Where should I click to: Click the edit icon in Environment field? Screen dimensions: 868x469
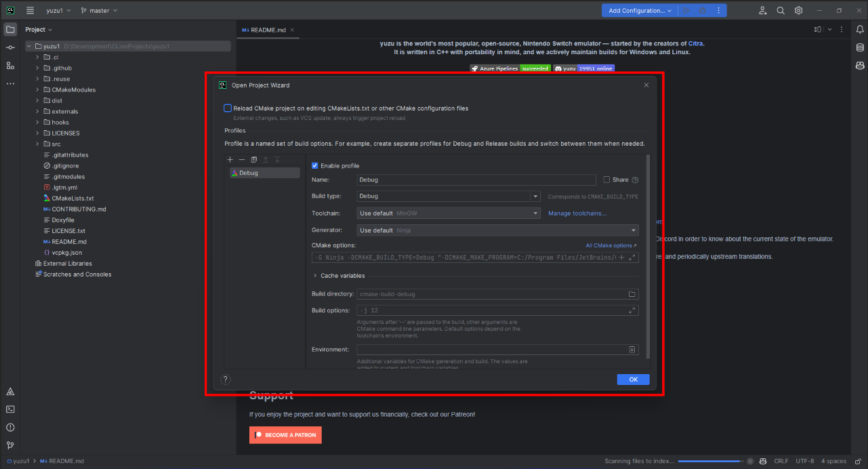[632, 350]
